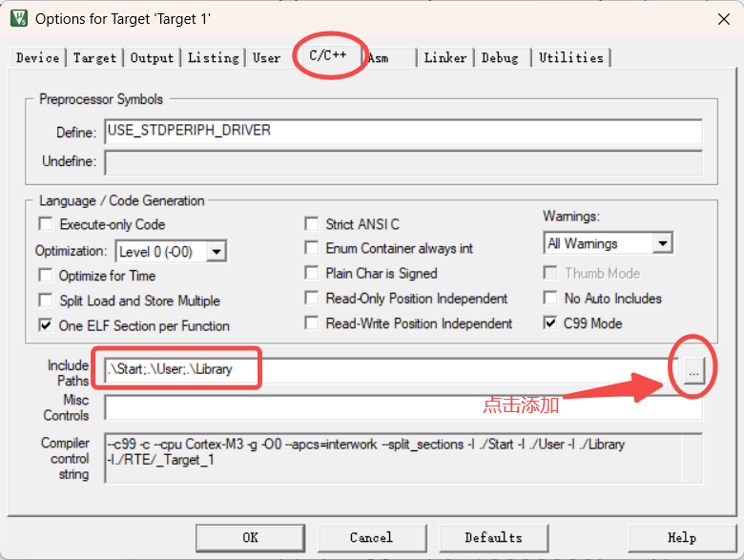This screenshot has width=744, height=560.
Task: Click the Misc Controls input field
Action: coord(403,407)
